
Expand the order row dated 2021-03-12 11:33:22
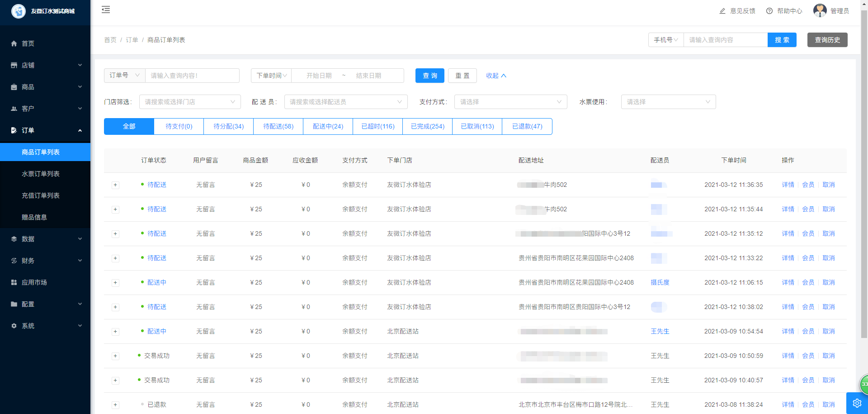click(x=115, y=258)
